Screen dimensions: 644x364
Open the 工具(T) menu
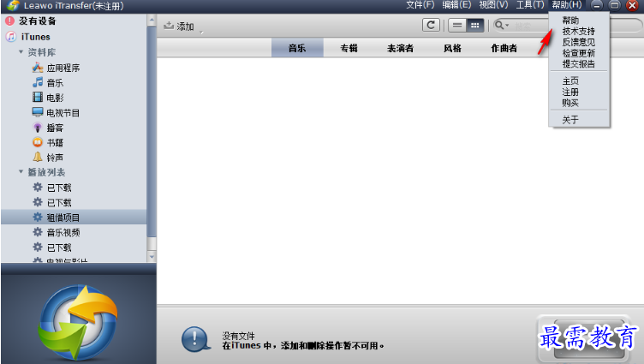point(530,5)
